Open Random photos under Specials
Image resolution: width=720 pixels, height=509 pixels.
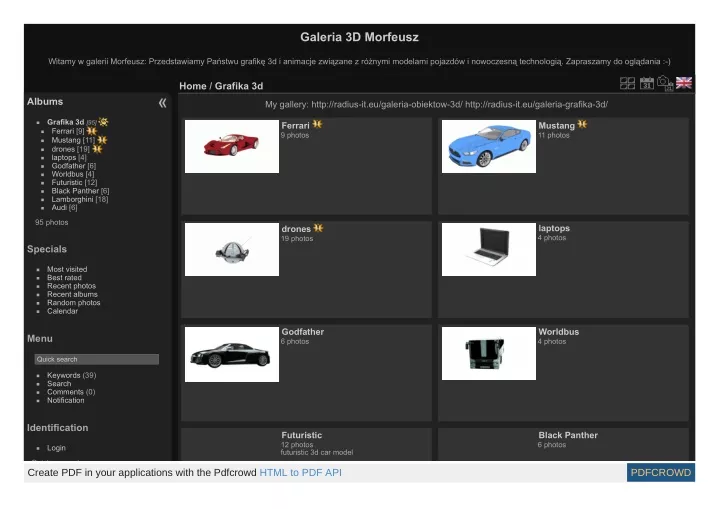73,303
